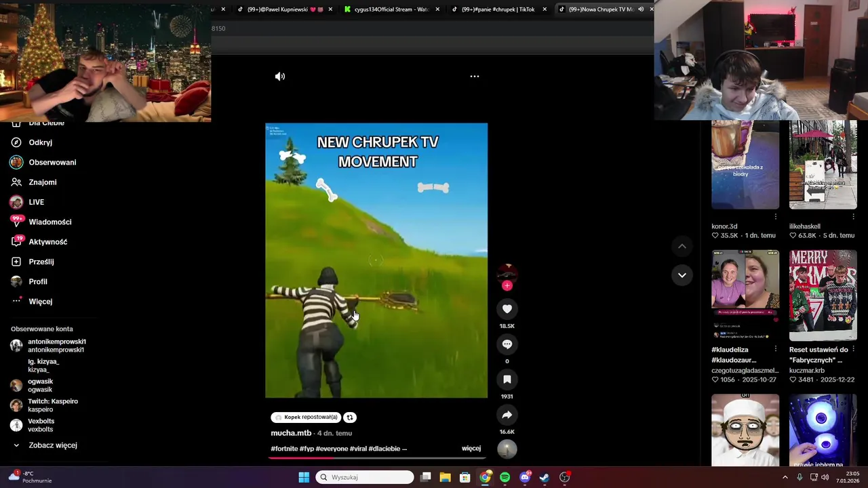The width and height of the screenshot is (868, 488).
Task: Follow the creator via red plus icon
Action: pyautogui.click(x=507, y=285)
